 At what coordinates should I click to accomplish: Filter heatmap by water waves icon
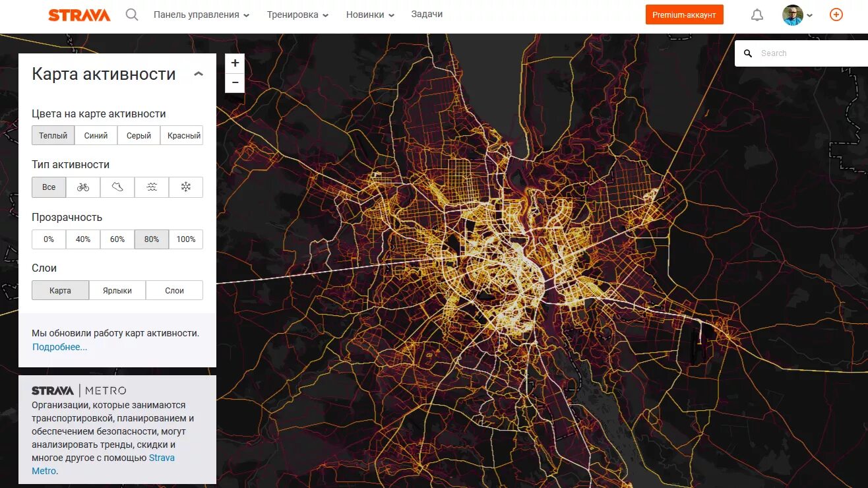pos(152,187)
